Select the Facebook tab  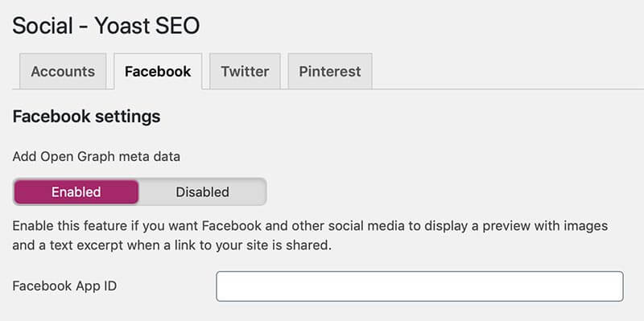click(x=158, y=72)
